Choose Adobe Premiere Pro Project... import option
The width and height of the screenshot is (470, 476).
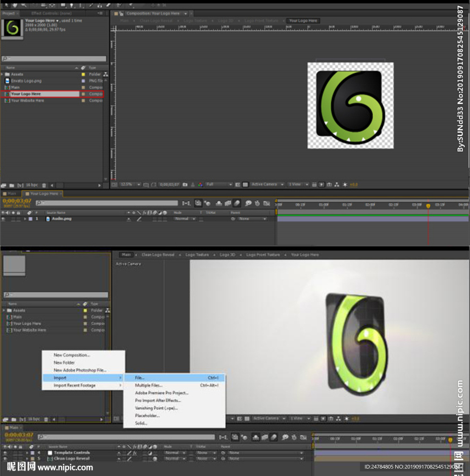pos(175,393)
